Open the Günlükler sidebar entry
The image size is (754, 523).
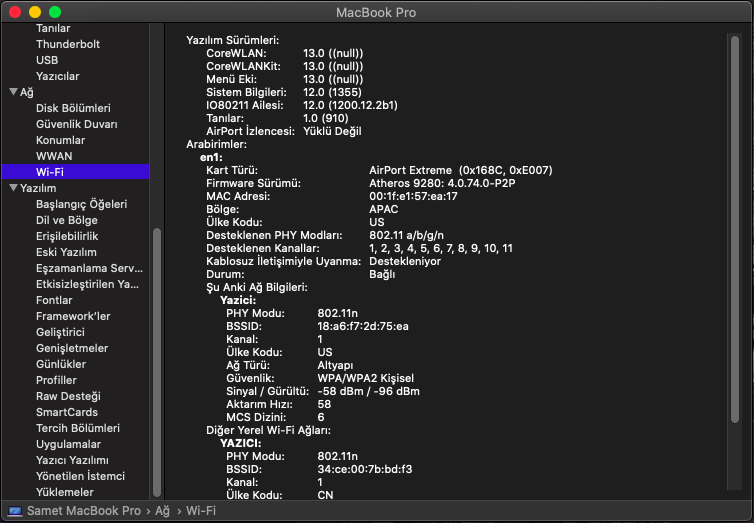61,364
